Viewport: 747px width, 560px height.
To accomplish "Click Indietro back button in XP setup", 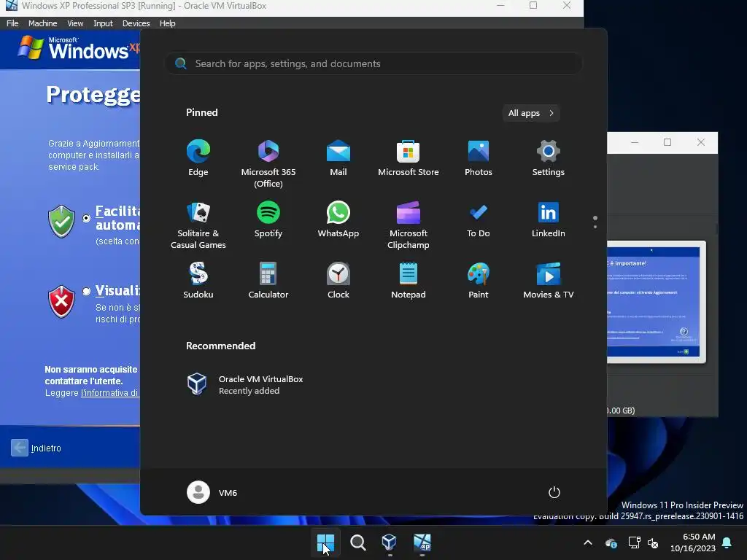I will point(36,448).
